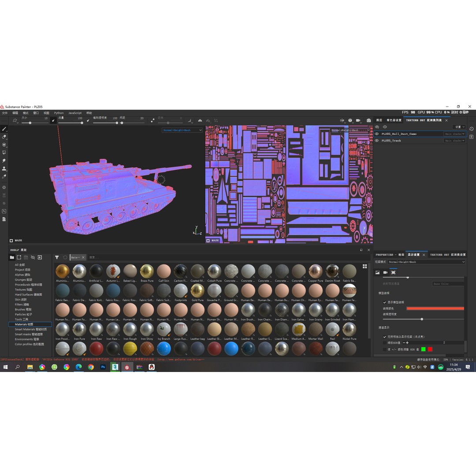Click the lazy mouse icon in top toolbar
Screen dimensions: 476x476
tap(152, 120)
